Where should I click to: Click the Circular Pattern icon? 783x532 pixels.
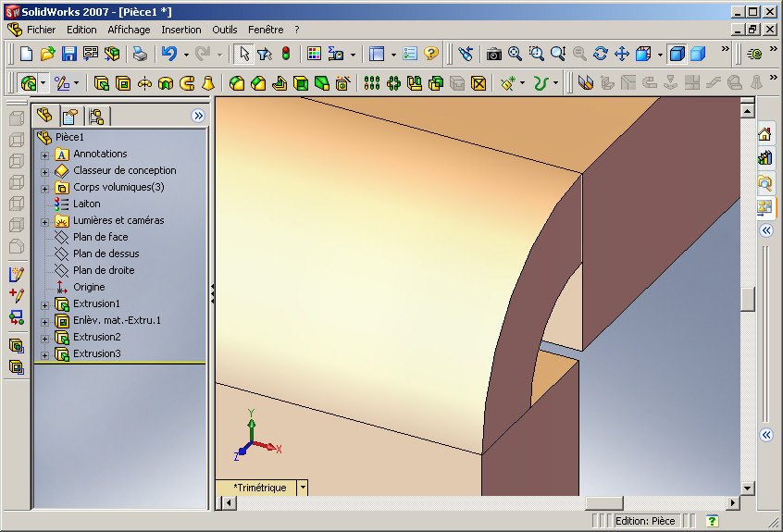pos(393,83)
